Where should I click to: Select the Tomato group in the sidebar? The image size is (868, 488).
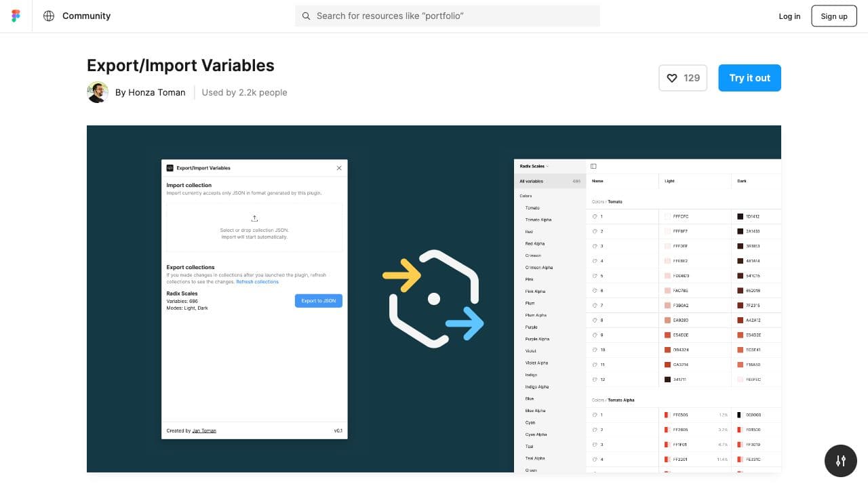[533, 208]
